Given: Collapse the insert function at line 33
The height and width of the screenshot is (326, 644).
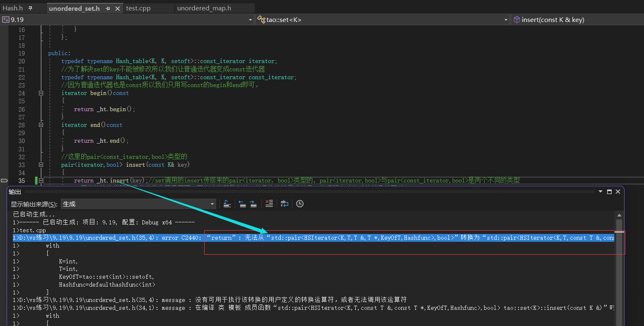Looking at the screenshot, I should pos(41,165).
